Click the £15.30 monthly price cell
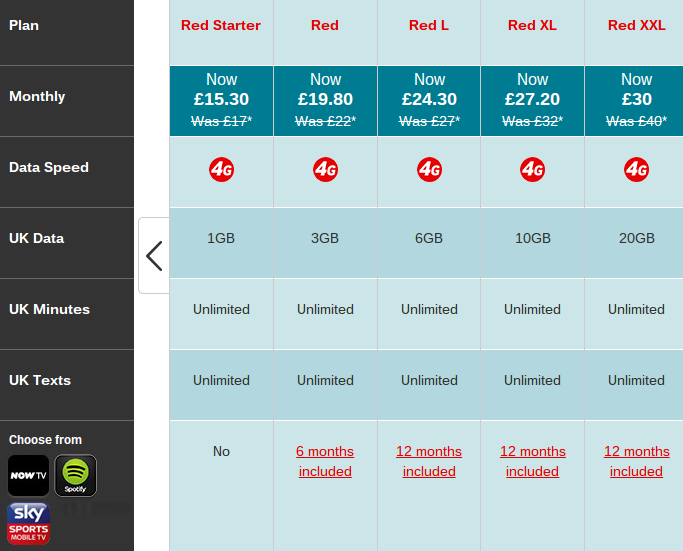Viewport: 683px width, 551px height. pyautogui.click(x=222, y=101)
